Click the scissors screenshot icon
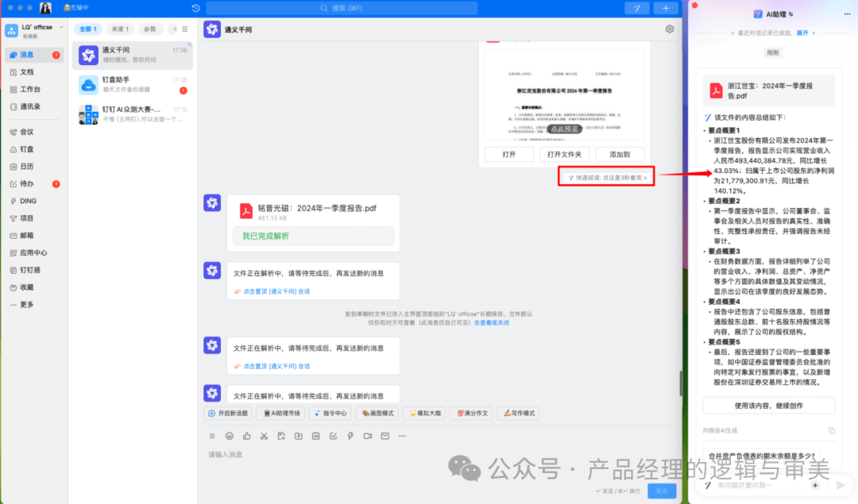This screenshot has width=858, height=504. coord(264,437)
